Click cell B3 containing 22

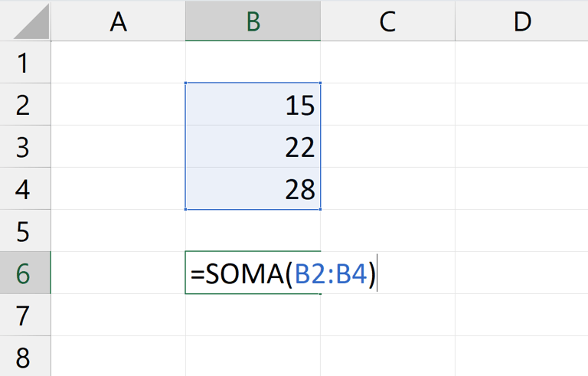253,147
